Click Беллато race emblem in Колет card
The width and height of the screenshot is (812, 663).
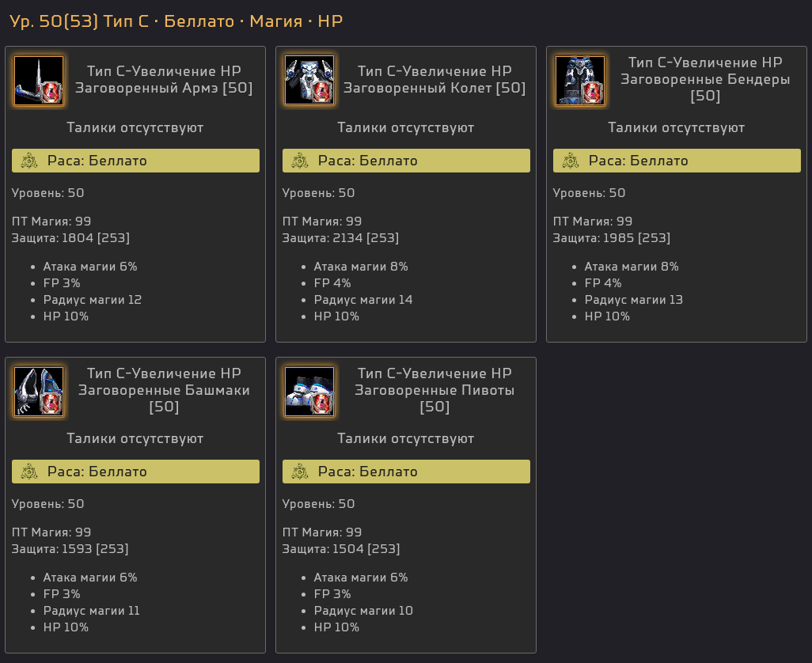[x=300, y=161]
